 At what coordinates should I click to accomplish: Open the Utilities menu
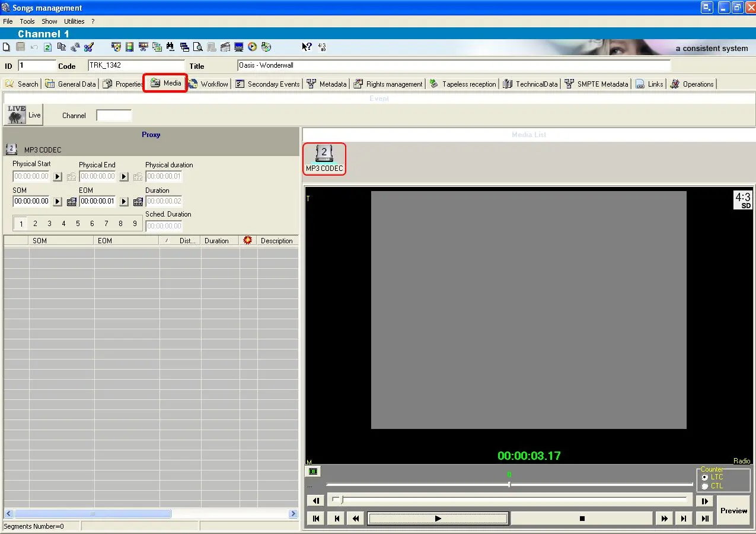[74, 21]
